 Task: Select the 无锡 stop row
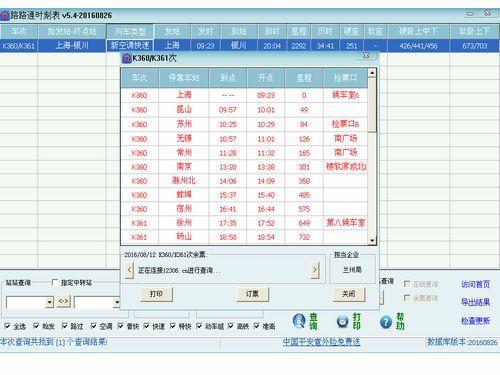244,138
